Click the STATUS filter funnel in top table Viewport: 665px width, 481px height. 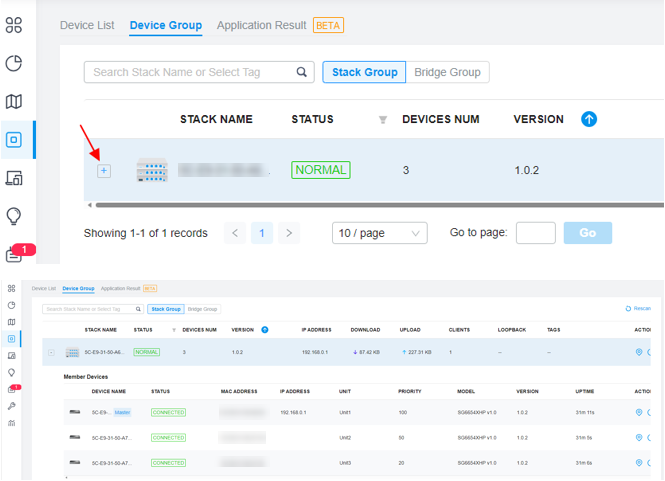point(383,120)
